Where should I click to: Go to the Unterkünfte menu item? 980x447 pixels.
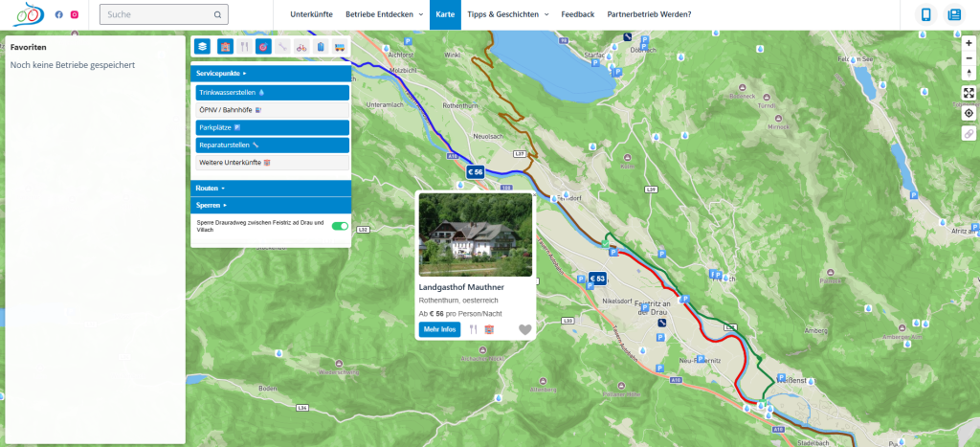311,14
